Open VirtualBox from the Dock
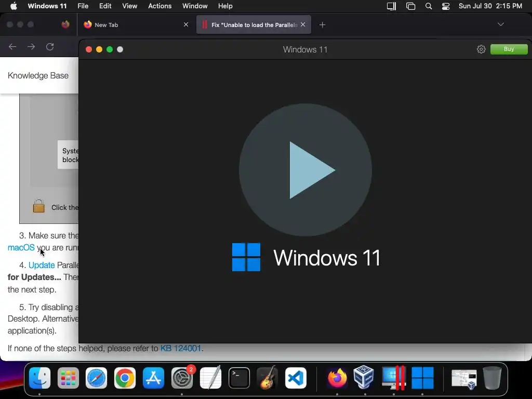532x399 pixels. point(364,377)
